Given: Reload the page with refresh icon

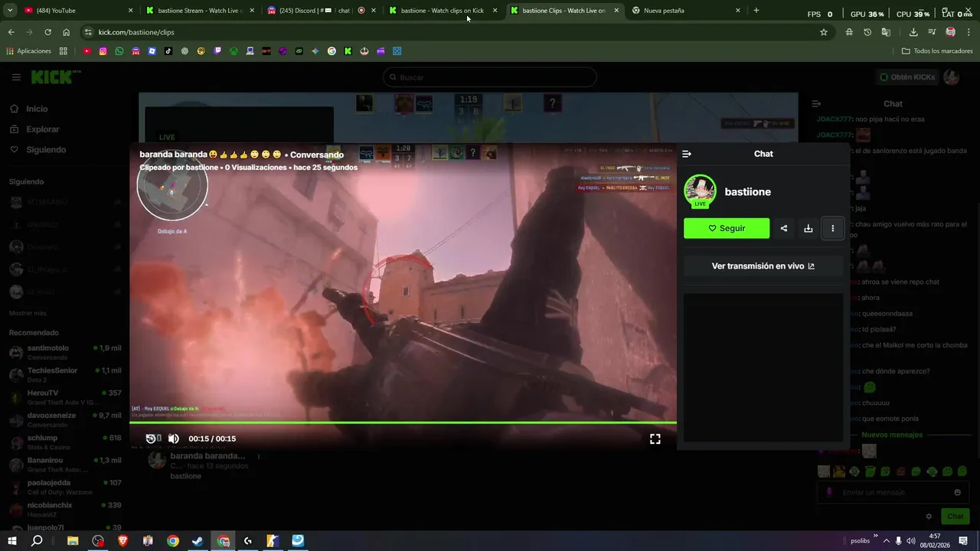Looking at the screenshot, I should [x=47, y=32].
